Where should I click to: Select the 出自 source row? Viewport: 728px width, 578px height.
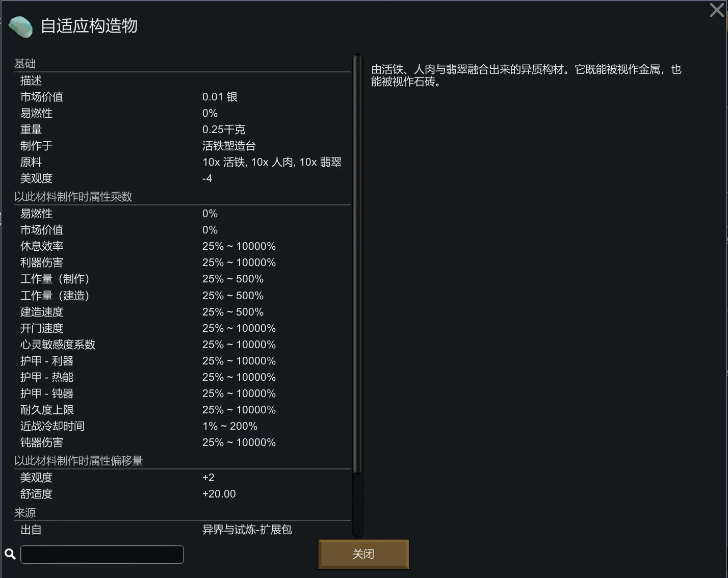(183, 530)
